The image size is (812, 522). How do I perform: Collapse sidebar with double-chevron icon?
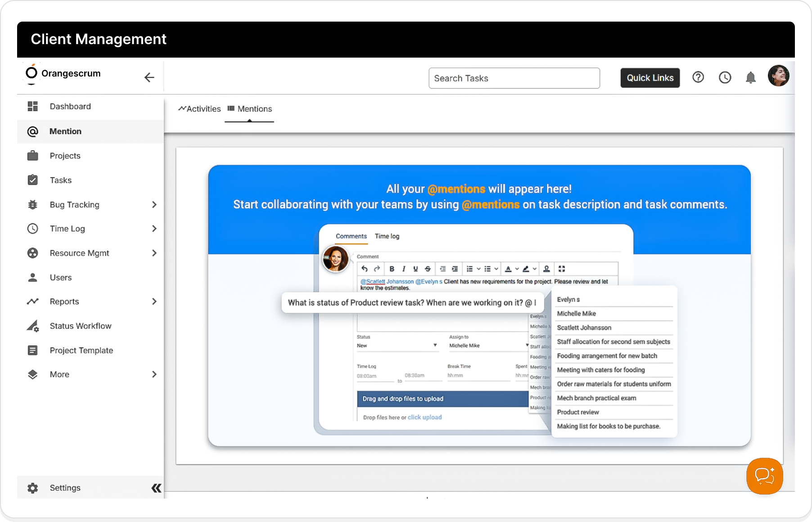tap(156, 488)
